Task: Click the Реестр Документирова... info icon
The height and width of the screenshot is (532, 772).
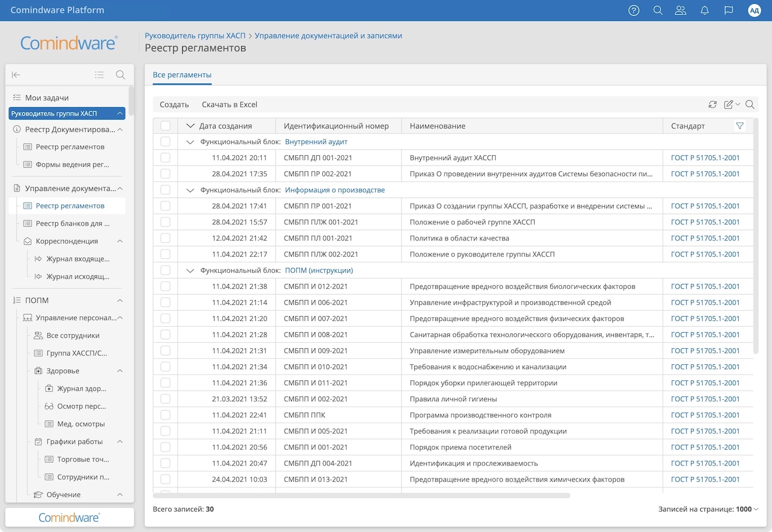Action: 17,129
